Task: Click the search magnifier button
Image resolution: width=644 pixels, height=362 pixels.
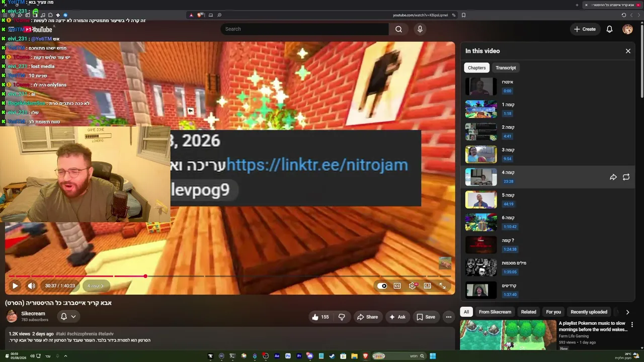Action: point(398,29)
